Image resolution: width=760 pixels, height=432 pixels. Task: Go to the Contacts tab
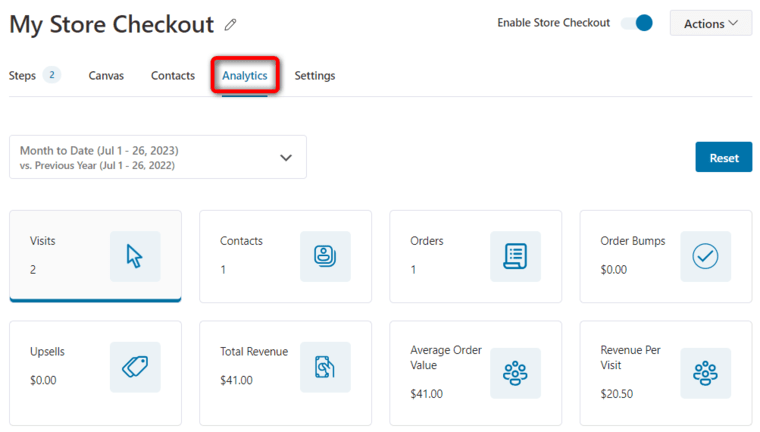pos(173,76)
